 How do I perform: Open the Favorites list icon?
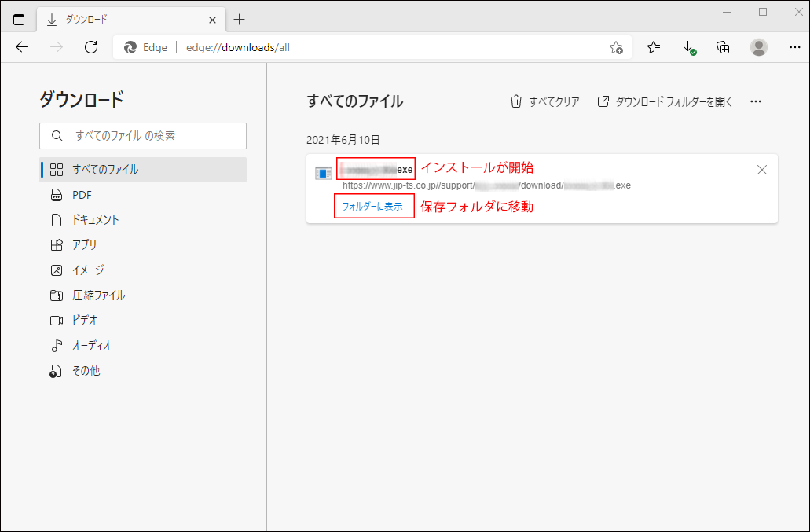(654, 47)
